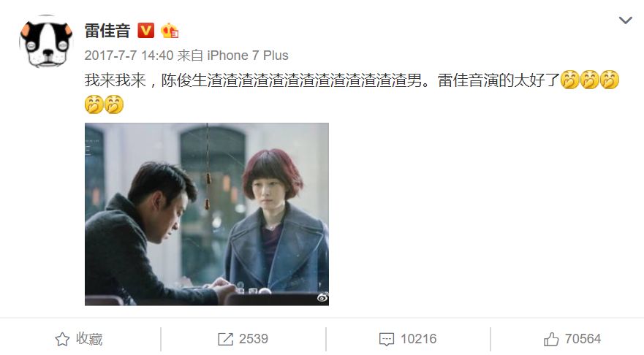
Task: Open the 2017-7-7 14:40 timestamp link
Action: [x=129, y=56]
